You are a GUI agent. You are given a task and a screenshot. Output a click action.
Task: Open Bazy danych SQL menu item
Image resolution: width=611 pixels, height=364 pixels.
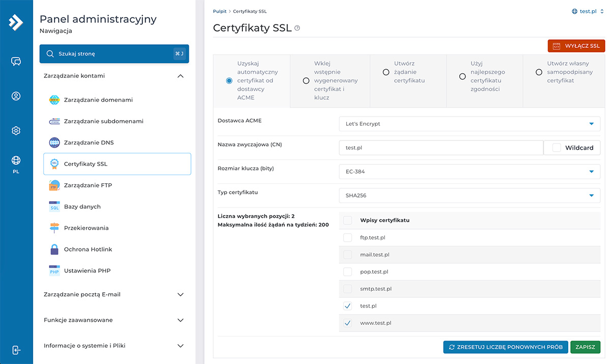(82, 207)
